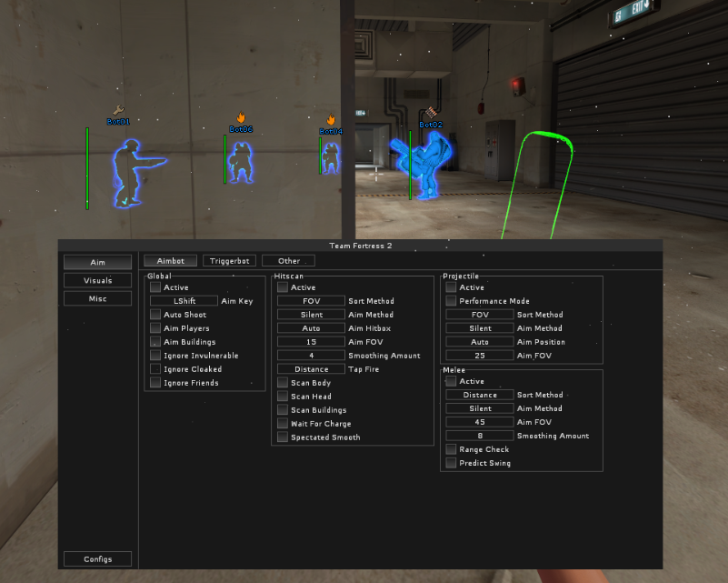Image resolution: width=728 pixels, height=583 pixels.
Task: Switch to the Aimbot tab
Action: coord(170,261)
